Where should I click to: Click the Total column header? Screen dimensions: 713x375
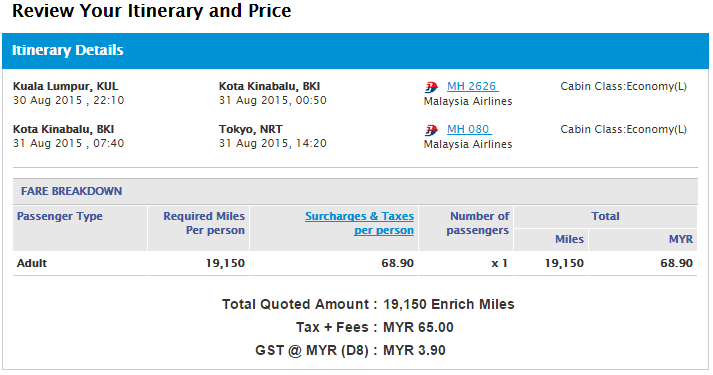point(605,216)
